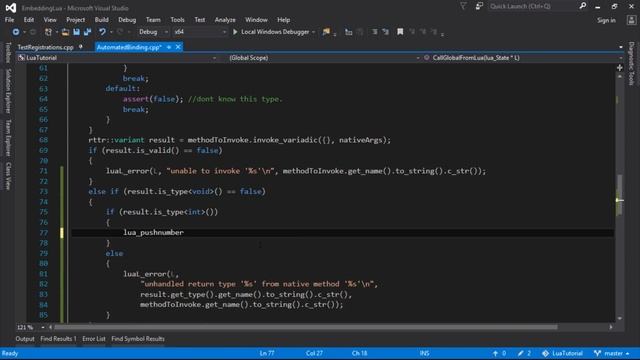Viewport: 640px width, 360px height.
Task: Open the Error List tab
Action: [94, 339]
